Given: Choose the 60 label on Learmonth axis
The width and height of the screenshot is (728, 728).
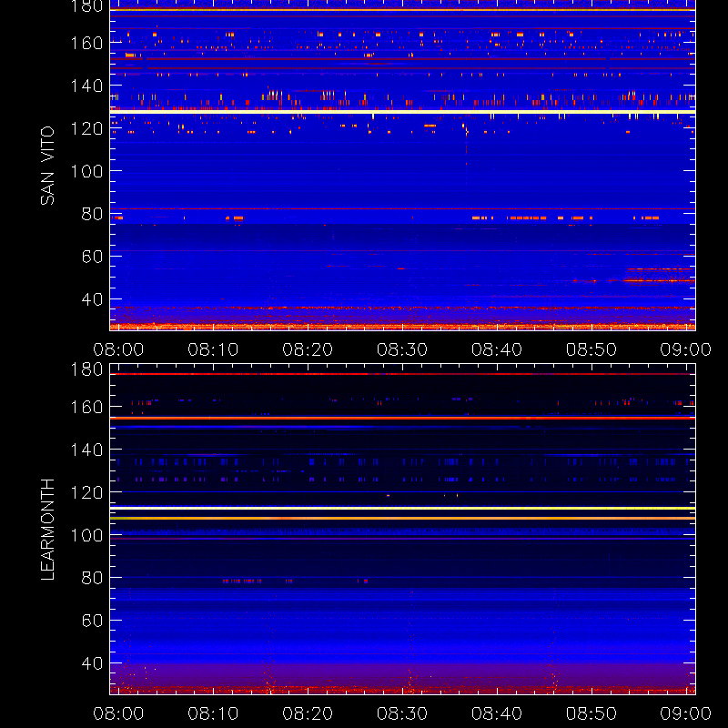Looking at the screenshot, I should pos(93,621).
